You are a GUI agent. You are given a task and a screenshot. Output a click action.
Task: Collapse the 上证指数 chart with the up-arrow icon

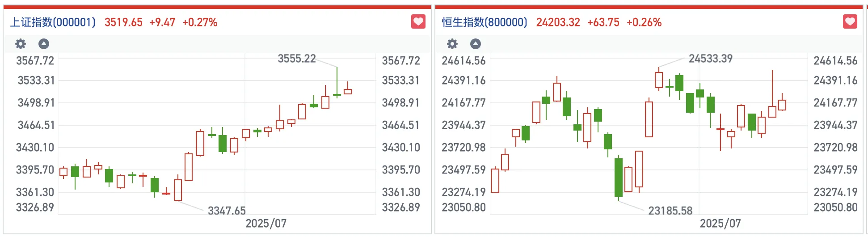44,44
